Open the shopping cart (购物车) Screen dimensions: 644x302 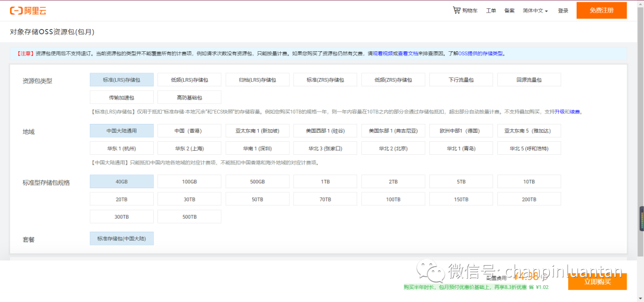[x=465, y=11]
